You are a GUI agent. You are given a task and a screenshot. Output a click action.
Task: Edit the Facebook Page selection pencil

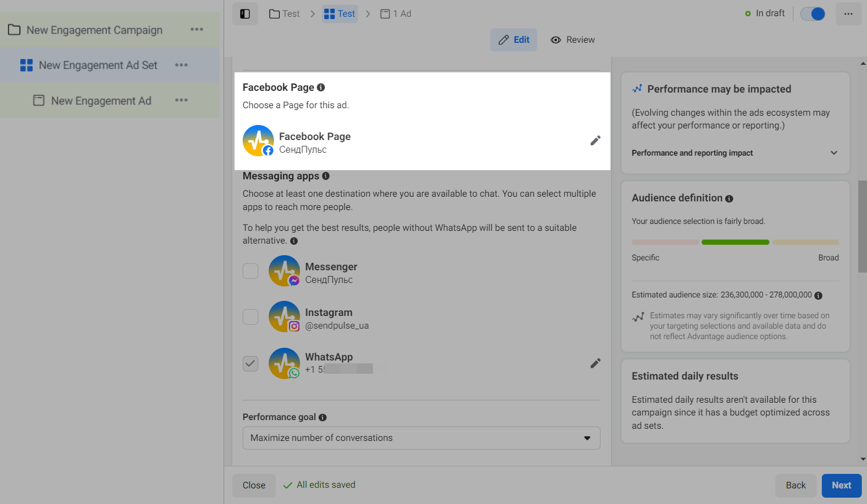(595, 141)
